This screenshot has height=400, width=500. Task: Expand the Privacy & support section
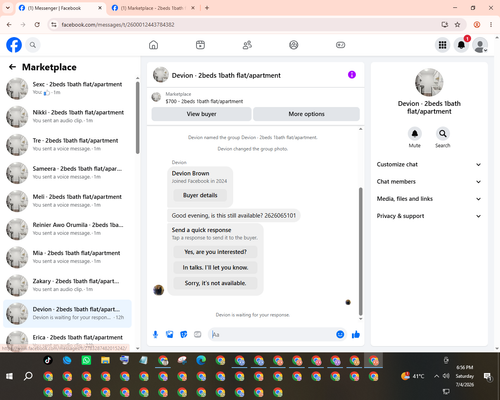pyautogui.click(x=429, y=216)
